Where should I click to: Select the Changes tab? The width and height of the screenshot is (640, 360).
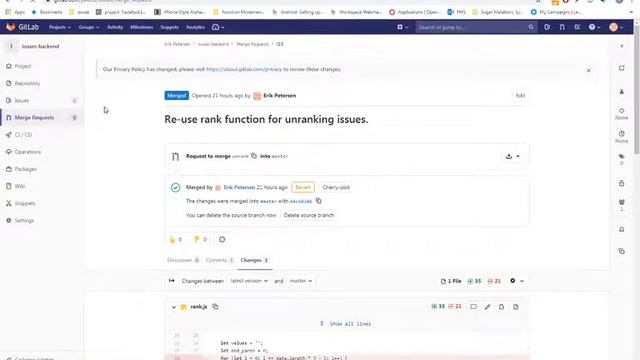click(x=254, y=260)
